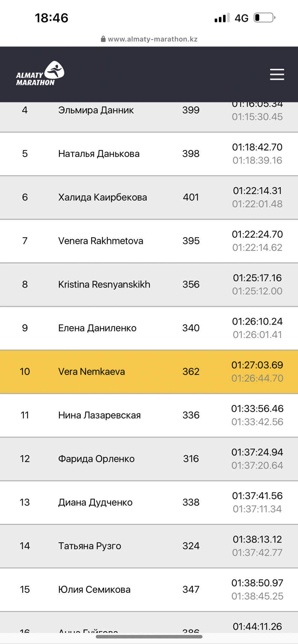The height and width of the screenshot is (644, 298).
Task: Tap the www.almaty-marathon.kz address bar
Action: coord(152,39)
